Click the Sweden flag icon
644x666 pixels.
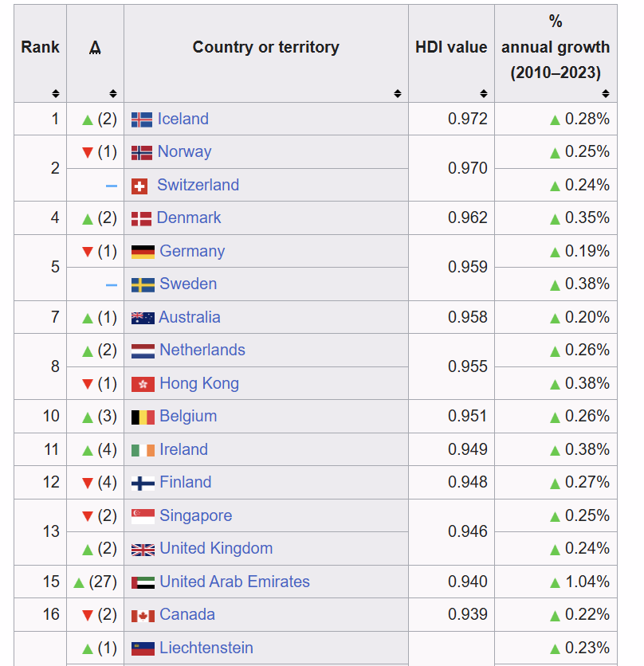[x=143, y=285]
